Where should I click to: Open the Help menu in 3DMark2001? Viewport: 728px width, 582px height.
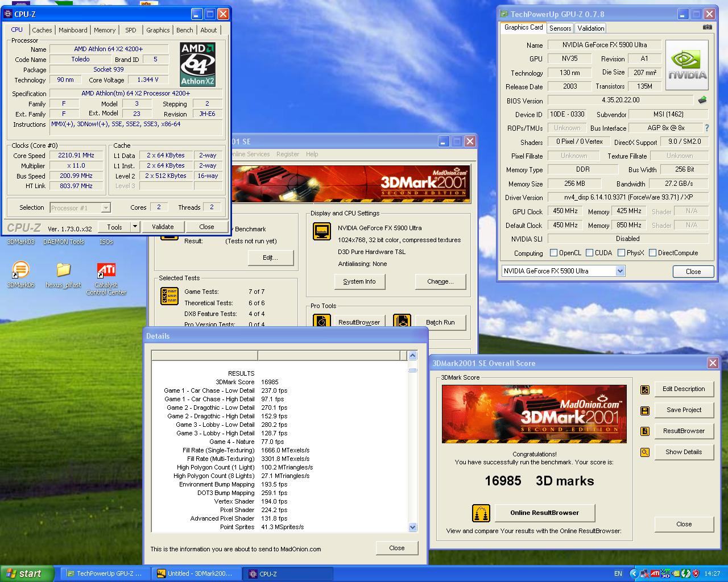click(x=312, y=154)
